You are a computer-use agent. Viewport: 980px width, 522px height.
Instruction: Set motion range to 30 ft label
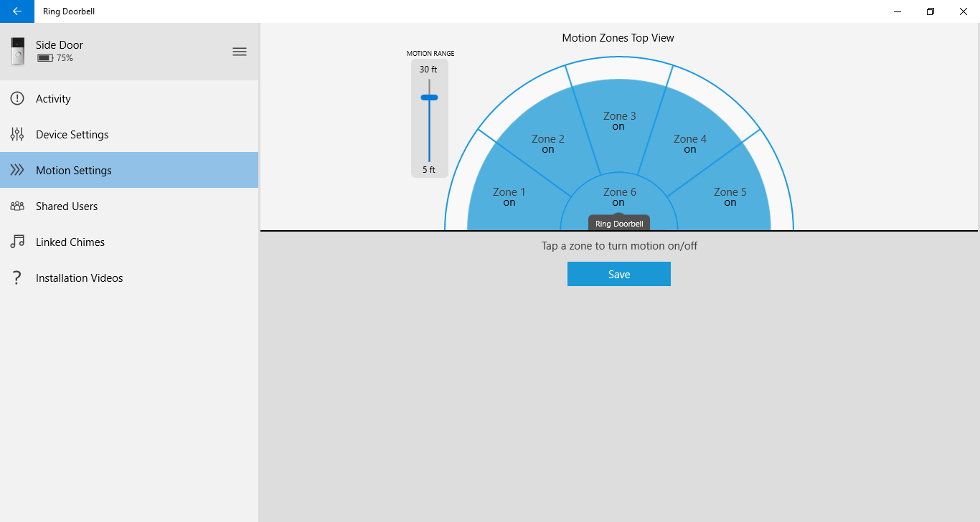428,70
